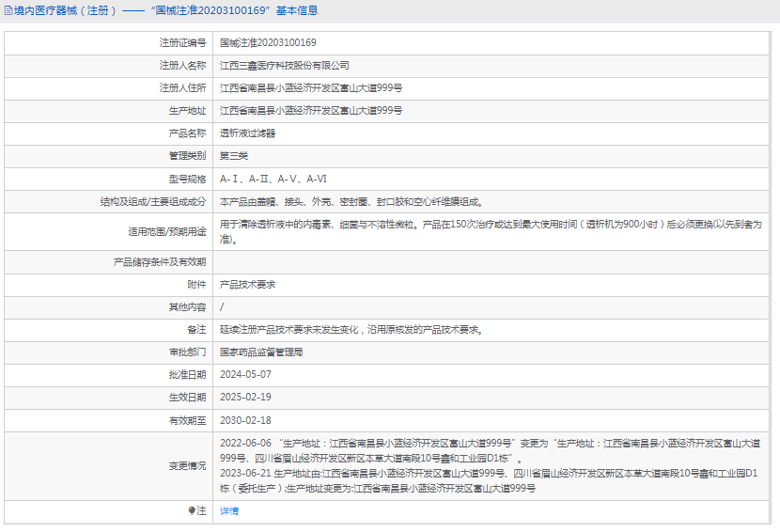Click the empty 产品储存条件及有效期 value cell
The height and width of the screenshot is (532, 780).
coord(491,262)
